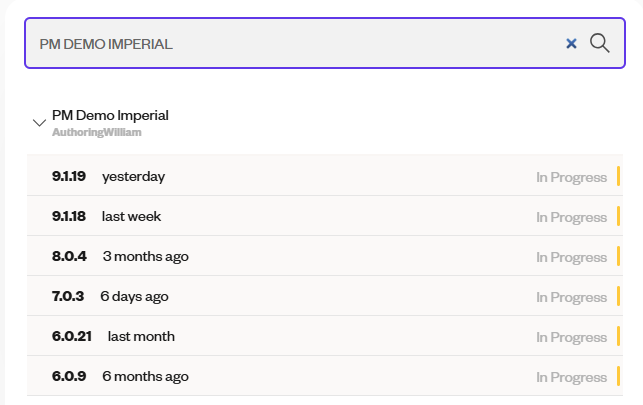The image size is (643, 405).
Task: Click the "6 months ago" timestamp
Action: (x=145, y=377)
